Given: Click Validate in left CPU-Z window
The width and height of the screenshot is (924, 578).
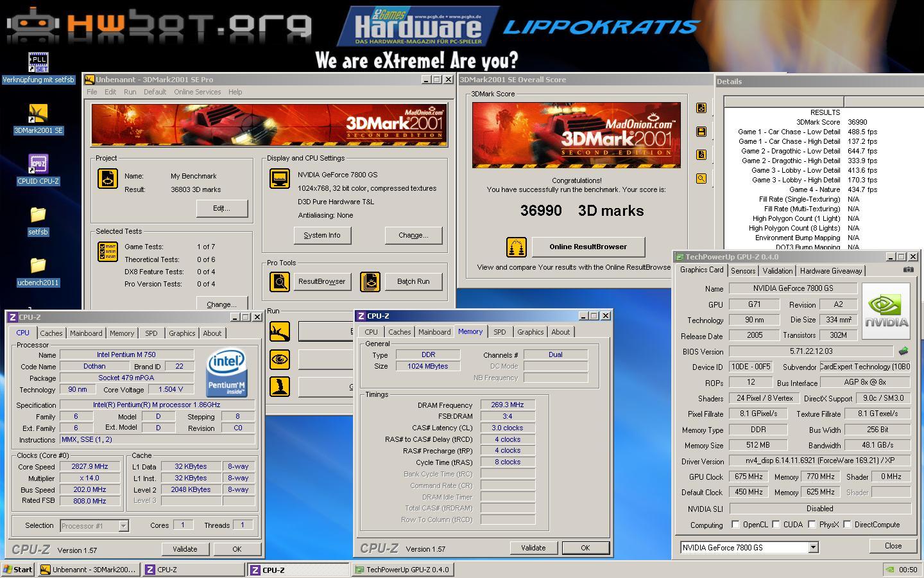Looking at the screenshot, I should click(x=185, y=549).
